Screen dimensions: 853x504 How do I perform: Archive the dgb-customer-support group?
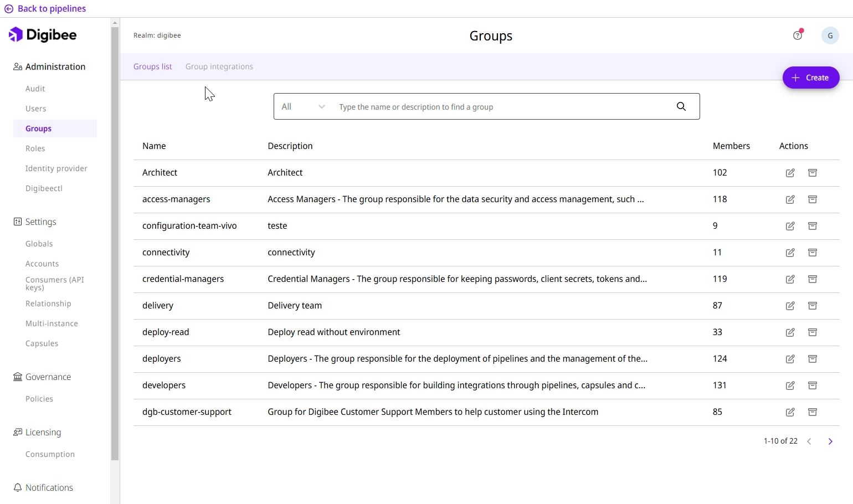812,412
